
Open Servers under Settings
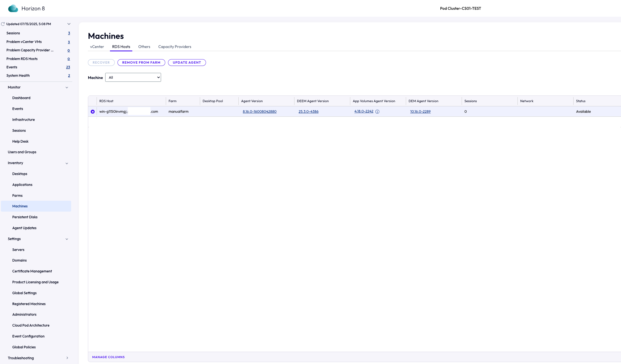pyautogui.click(x=18, y=250)
